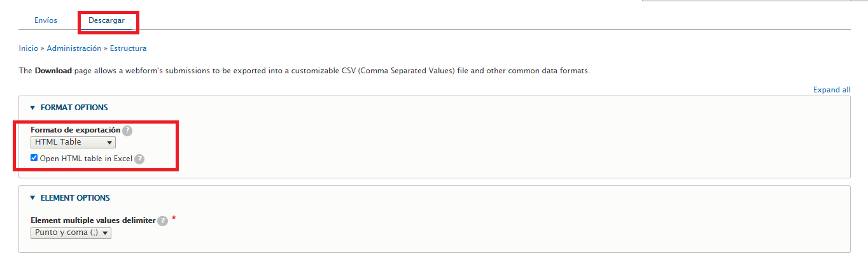
Task: Click help icon beside Formato de exportación
Action: tap(127, 131)
